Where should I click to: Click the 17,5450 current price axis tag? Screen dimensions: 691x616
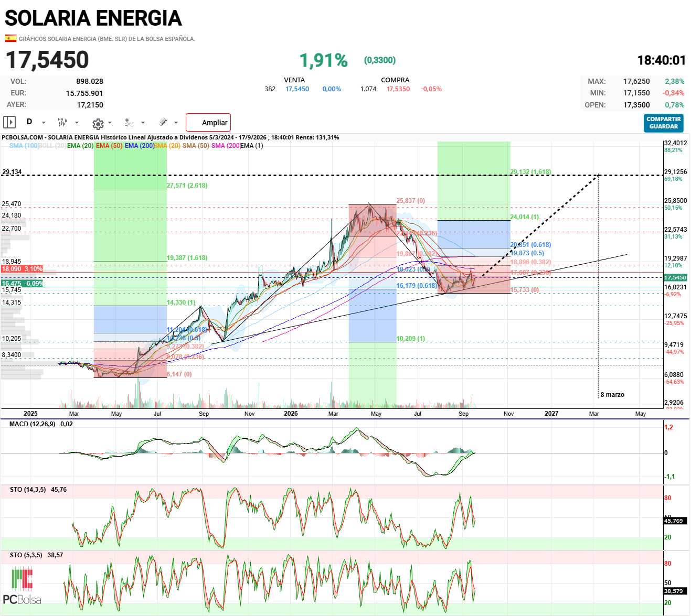pyautogui.click(x=675, y=277)
